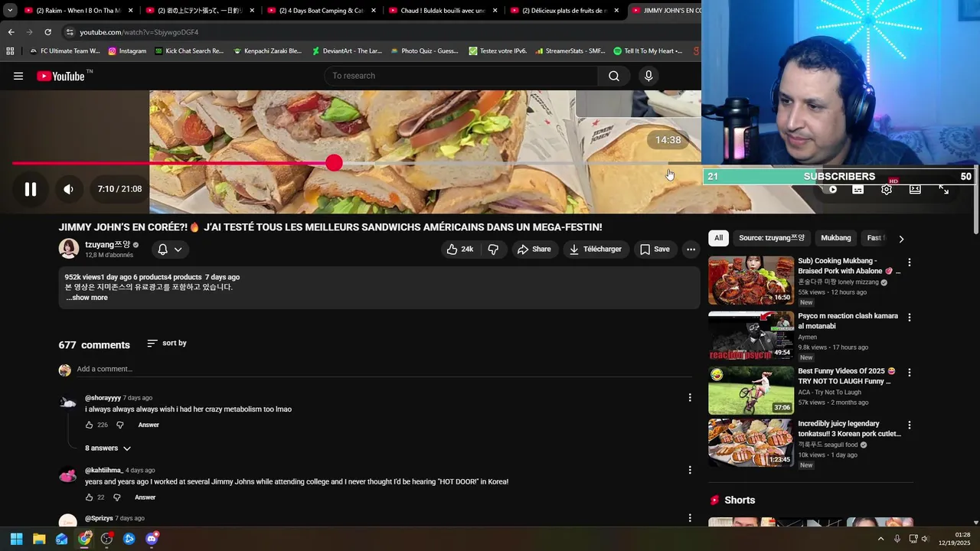980x551 pixels.
Task: Switch to theater mode in the player
Action: [915, 190]
